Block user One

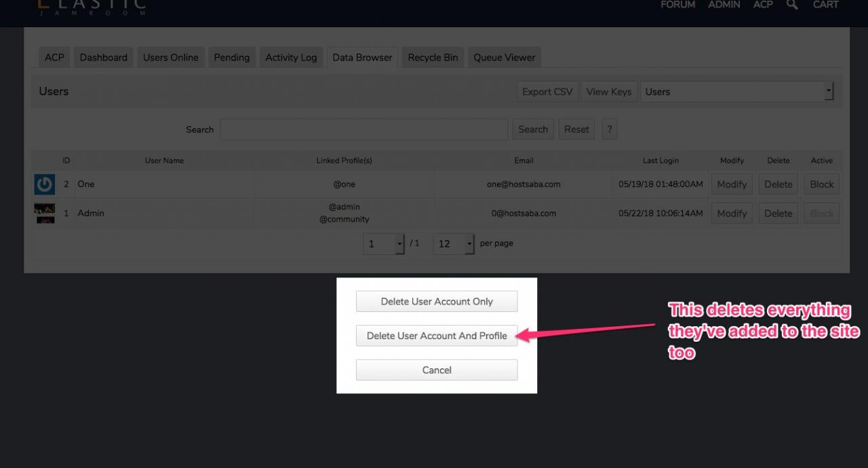pyautogui.click(x=821, y=184)
